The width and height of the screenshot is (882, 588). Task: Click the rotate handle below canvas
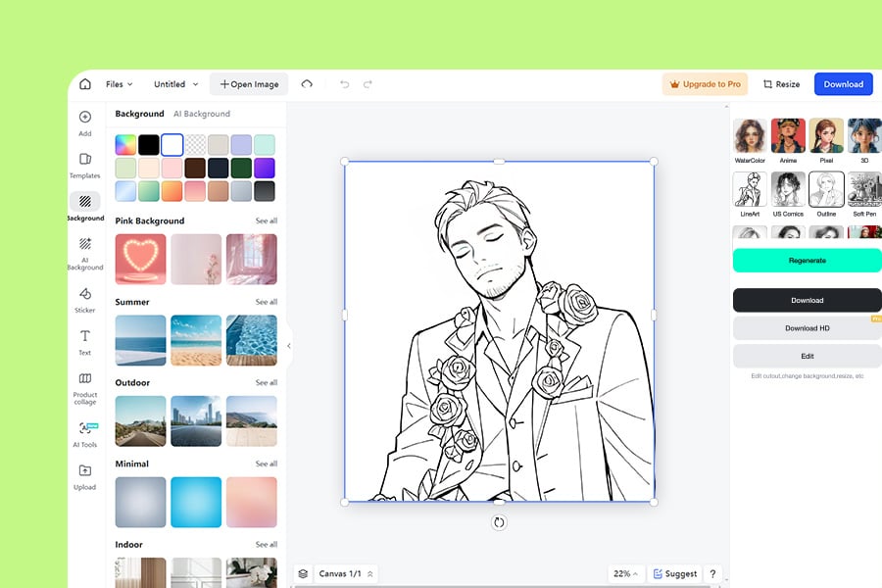tap(499, 522)
